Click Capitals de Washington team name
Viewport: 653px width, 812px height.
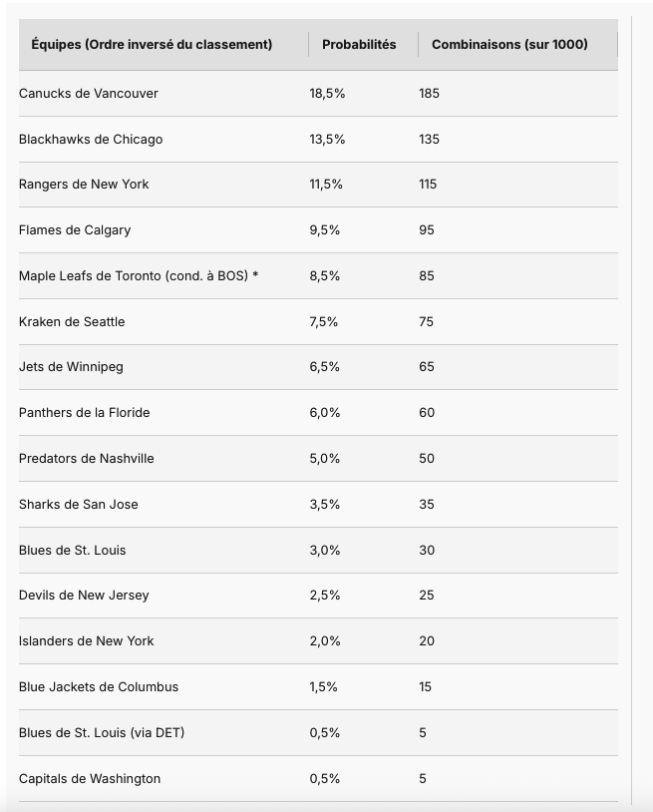[90, 778]
